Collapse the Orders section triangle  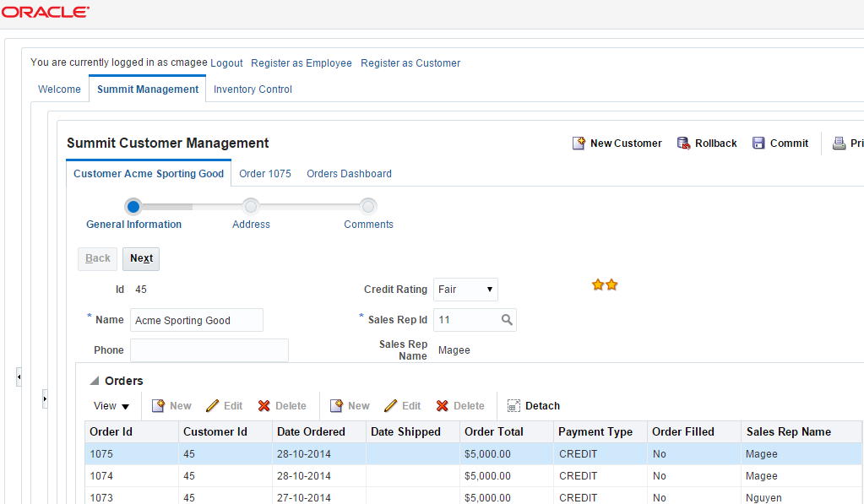click(95, 381)
